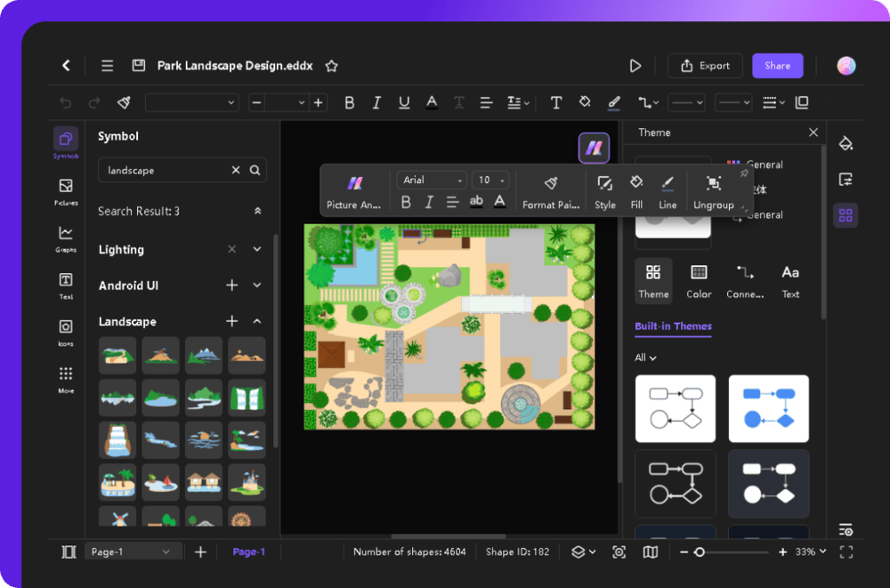Save the file with the disk icon

pos(139,65)
